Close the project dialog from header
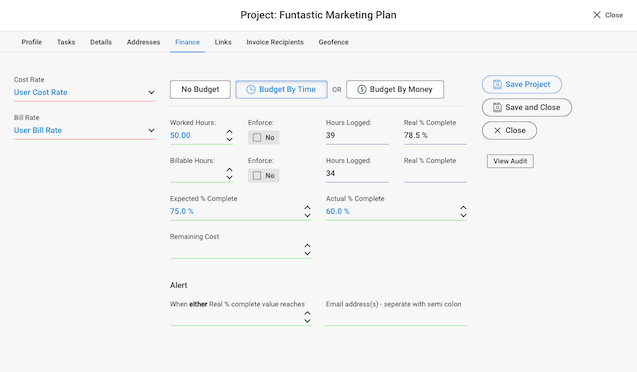The height and width of the screenshot is (372, 637). [x=608, y=15]
